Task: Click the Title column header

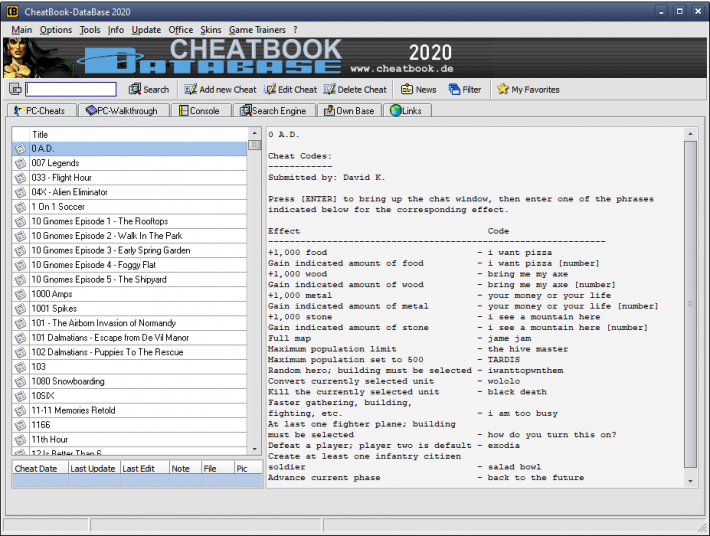Action: (x=138, y=134)
